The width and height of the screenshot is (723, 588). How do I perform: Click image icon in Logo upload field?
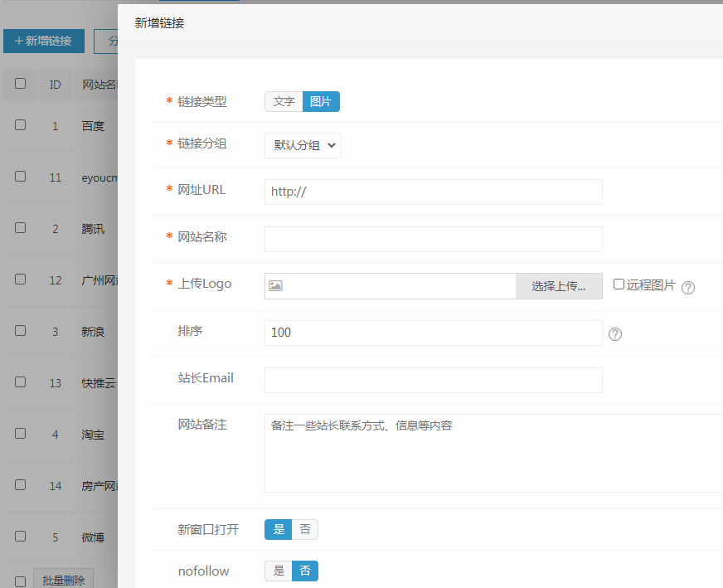pyautogui.click(x=276, y=286)
